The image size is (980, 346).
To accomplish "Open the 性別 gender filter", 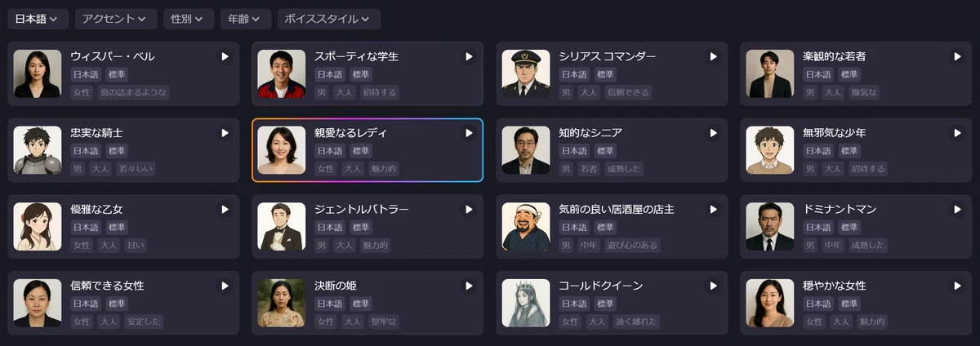I will pyautogui.click(x=188, y=19).
